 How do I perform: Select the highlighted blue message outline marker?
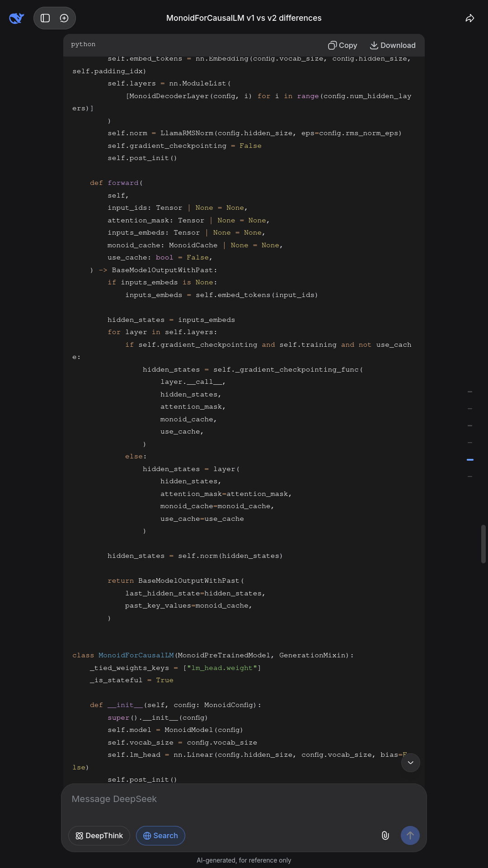point(470,459)
